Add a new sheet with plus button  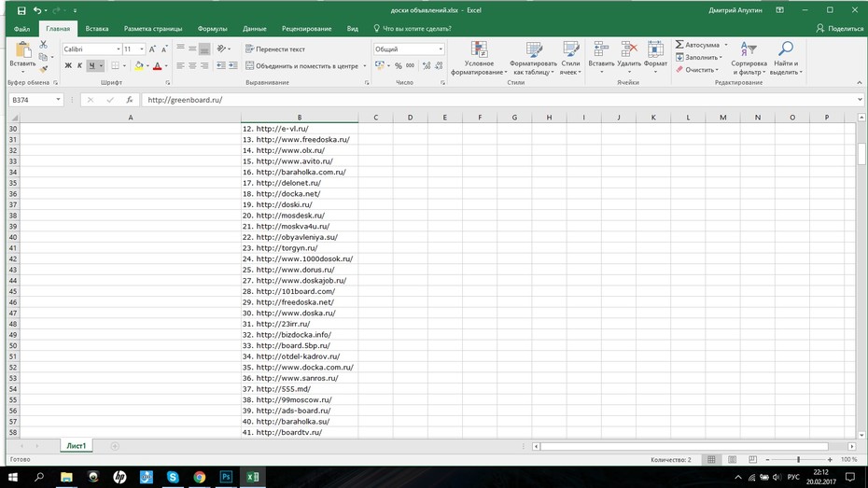[115, 446]
